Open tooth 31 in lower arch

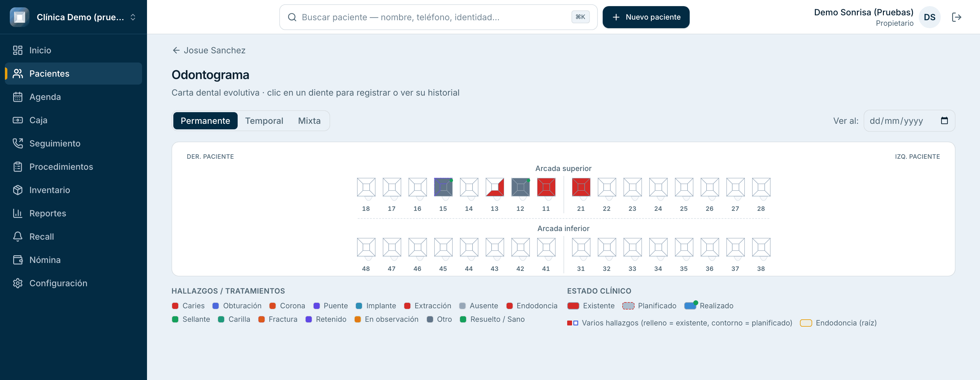coord(581,248)
